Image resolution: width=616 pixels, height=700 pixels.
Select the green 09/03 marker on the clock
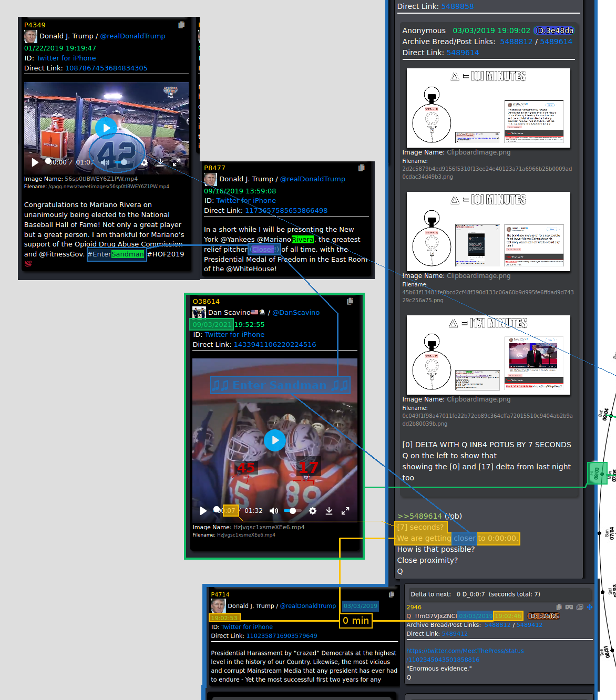click(x=597, y=473)
